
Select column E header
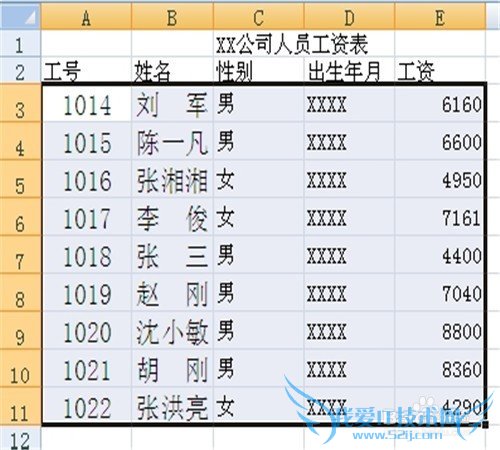(440, 16)
